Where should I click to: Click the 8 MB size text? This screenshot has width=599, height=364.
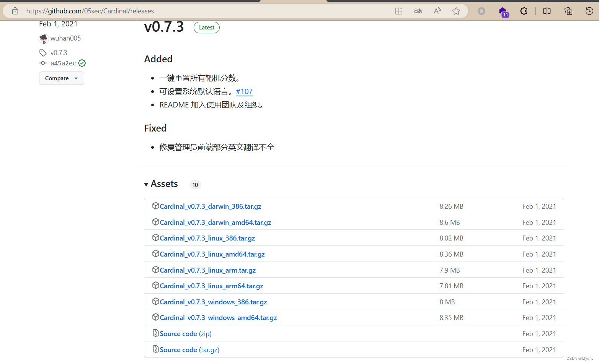click(x=447, y=302)
